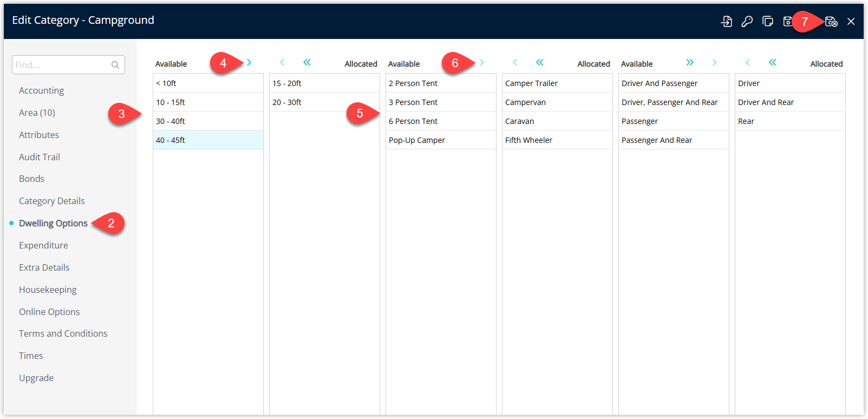This screenshot has height=419, width=868.
Task: Click single left arrow above 'Camper Trailer' list
Action: click(x=515, y=62)
